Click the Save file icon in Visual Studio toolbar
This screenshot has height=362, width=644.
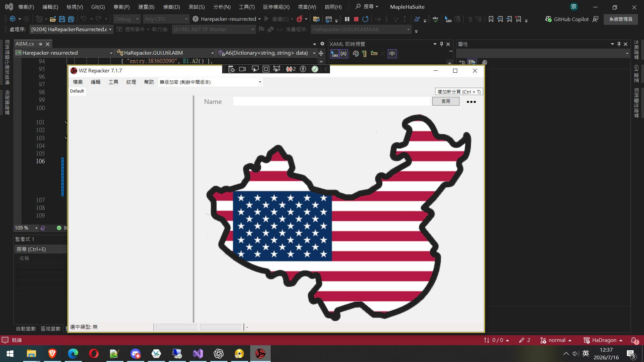(62, 19)
